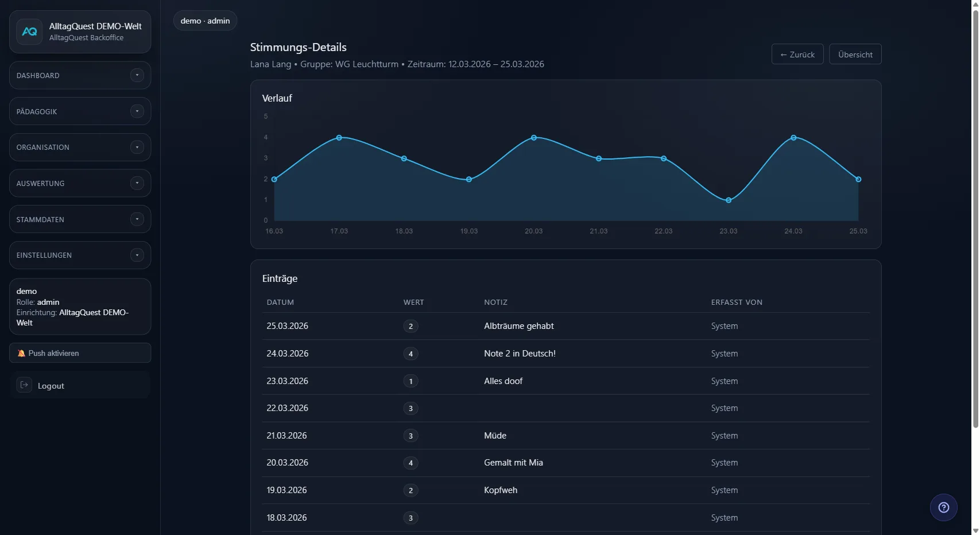Select the chart data point at 23.03

(729, 200)
